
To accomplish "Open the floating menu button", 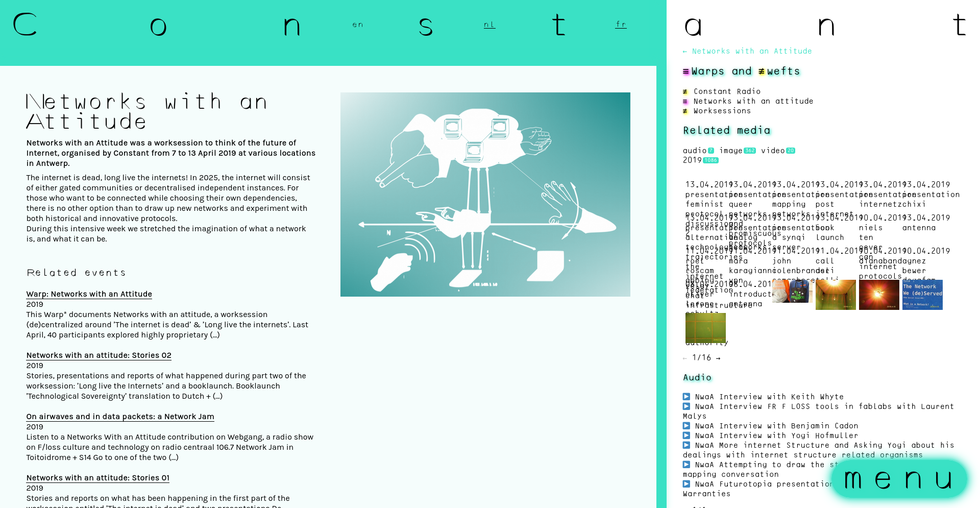I will [x=899, y=479].
